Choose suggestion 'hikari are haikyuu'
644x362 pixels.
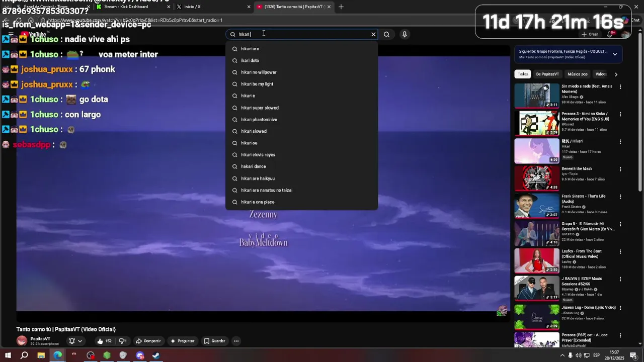click(x=301, y=178)
